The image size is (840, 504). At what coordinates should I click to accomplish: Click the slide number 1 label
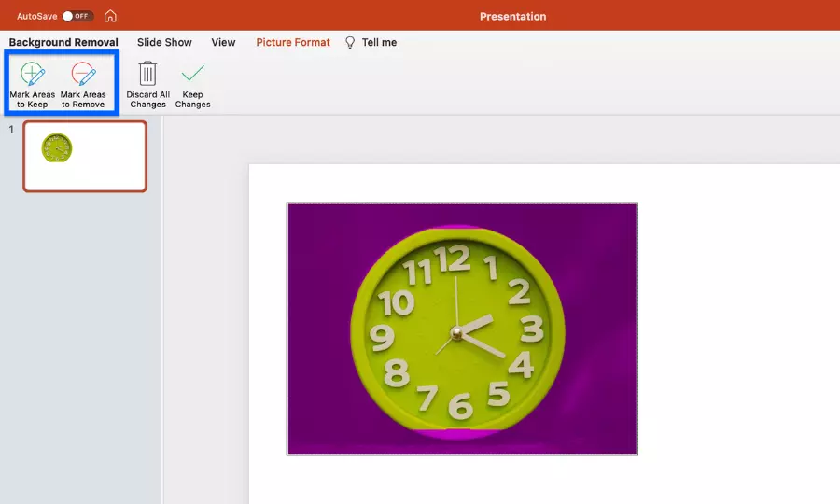[10, 130]
